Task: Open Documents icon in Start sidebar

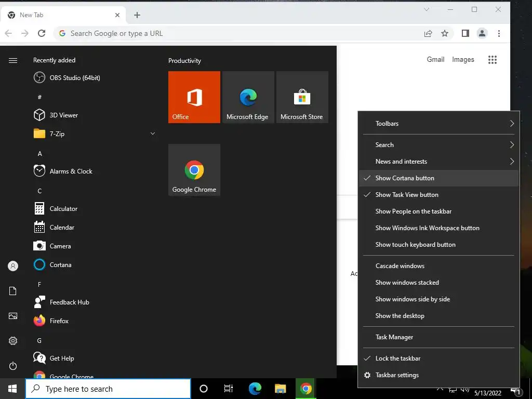Action: coord(13,291)
